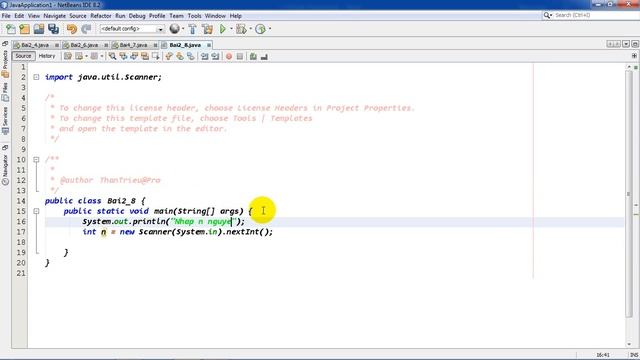Click the New File toolbar icon
Screen dimensions: 640x360
coord(11,29)
